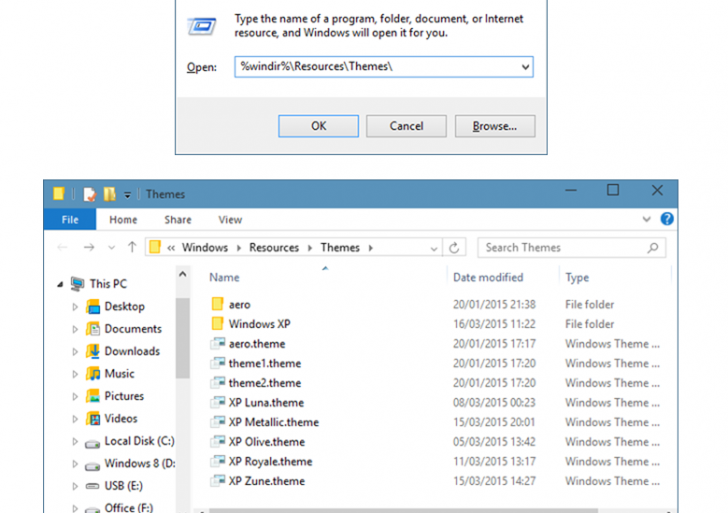This screenshot has width=728, height=513.
Task: Open the address bar history dropdown
Action: tap(434, 248)
